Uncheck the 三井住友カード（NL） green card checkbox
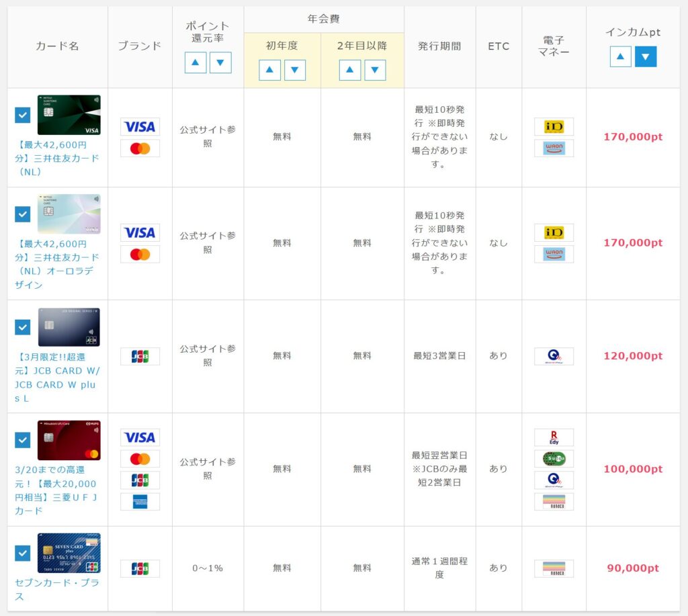This screenshot has height=616, width=688. [x=23, y=115]
